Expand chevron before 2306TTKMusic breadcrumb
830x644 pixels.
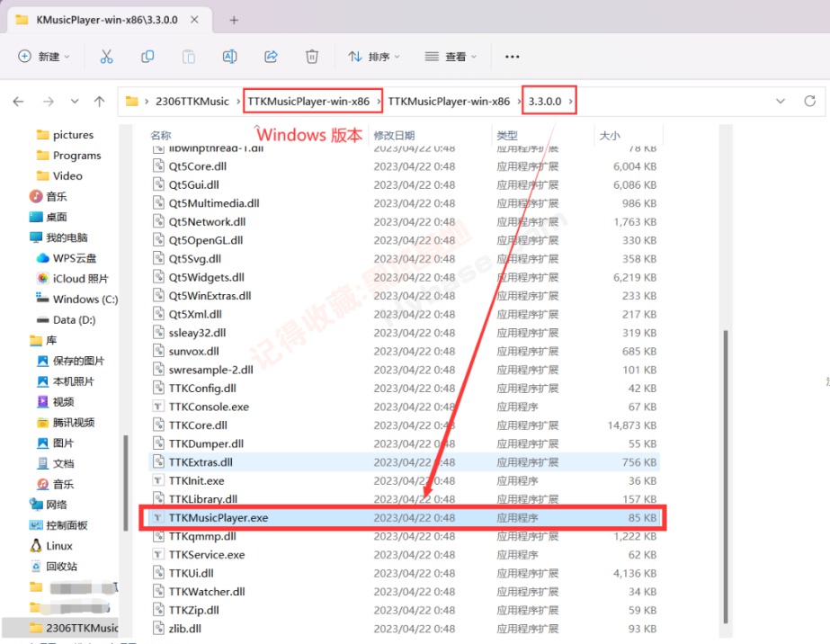pos(147,101)
